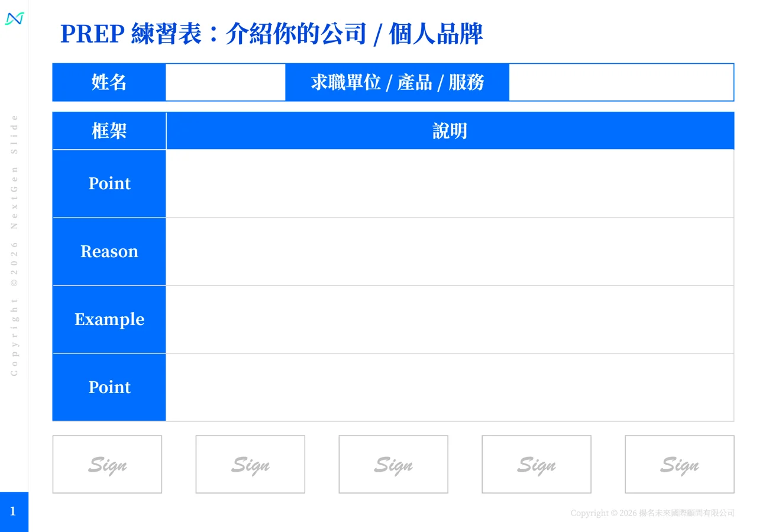This screenshot has width=769, height=532.
Task: Click the blank field beside 求職單位 / 產品 / 服務
Action: 622,82
